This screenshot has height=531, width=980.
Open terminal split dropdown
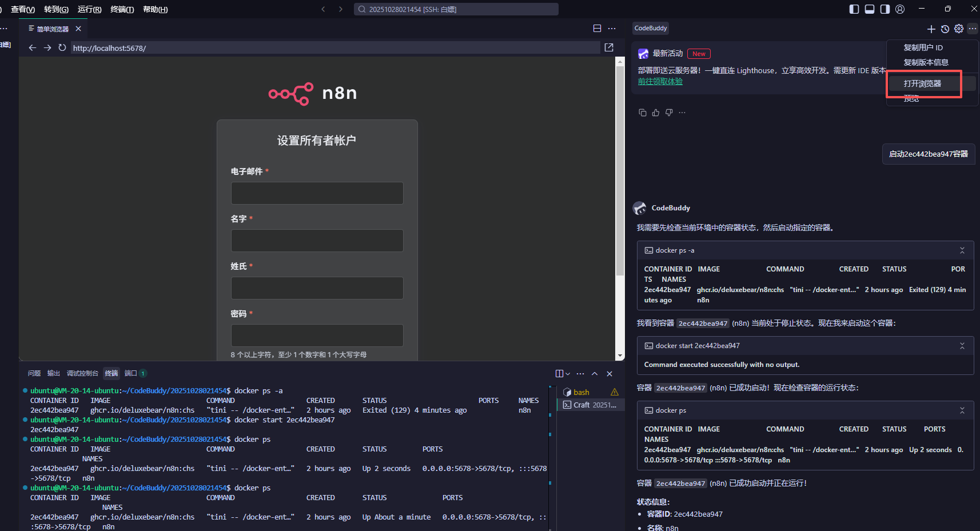568,374
